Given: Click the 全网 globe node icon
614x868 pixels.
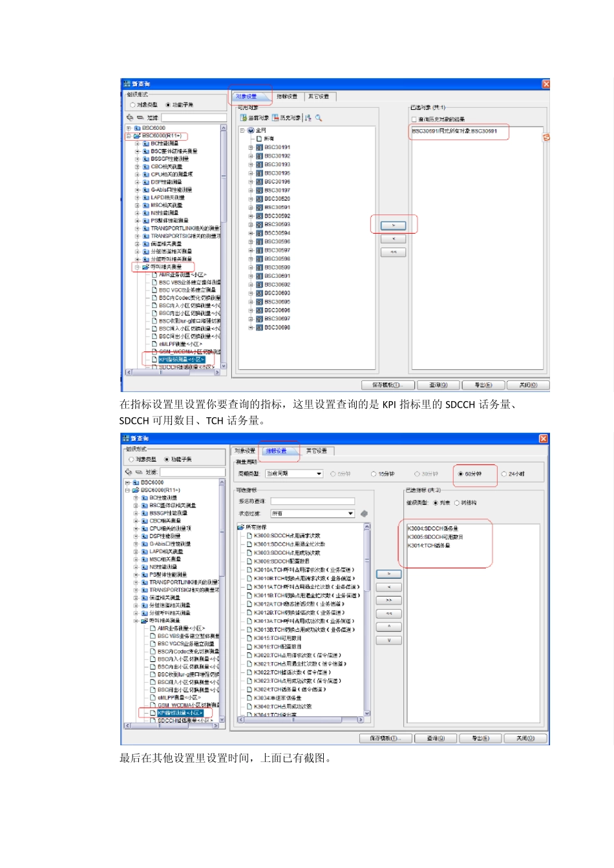Looking at the screenshot, I should [251, 130].
